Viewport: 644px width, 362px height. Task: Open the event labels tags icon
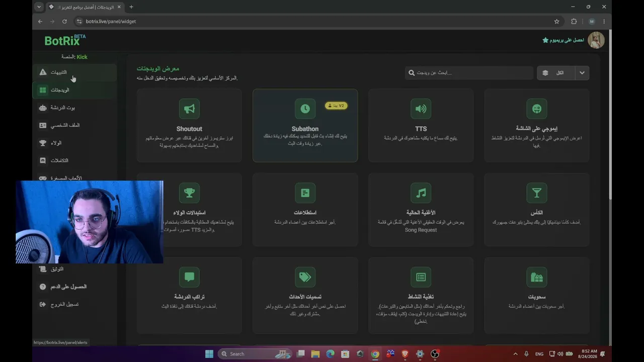coord(305,277)
